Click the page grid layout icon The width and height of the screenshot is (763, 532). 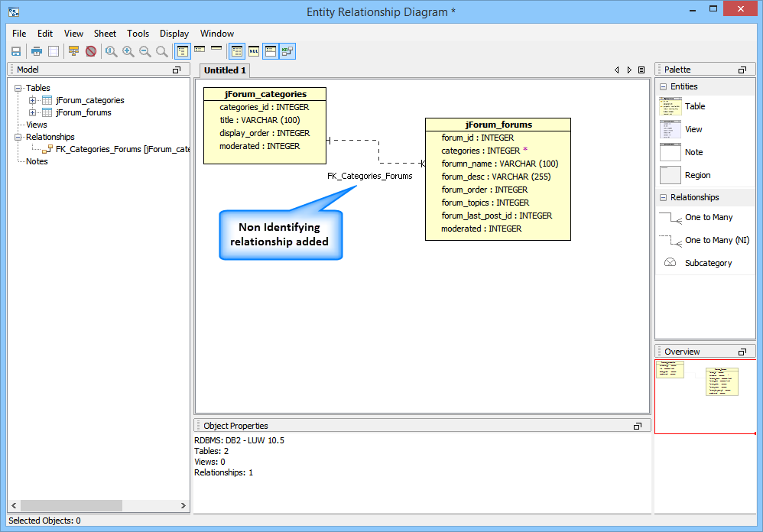(x=54, y=51)
